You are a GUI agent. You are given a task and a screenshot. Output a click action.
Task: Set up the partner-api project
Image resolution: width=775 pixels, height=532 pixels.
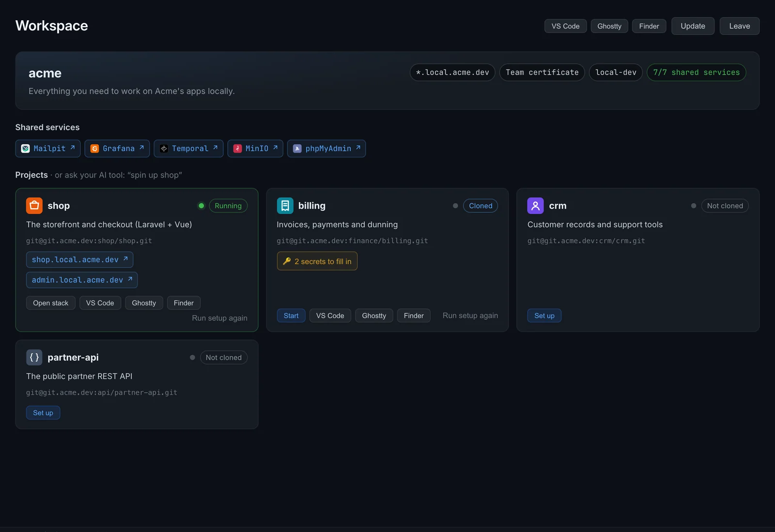coord(43,413)
